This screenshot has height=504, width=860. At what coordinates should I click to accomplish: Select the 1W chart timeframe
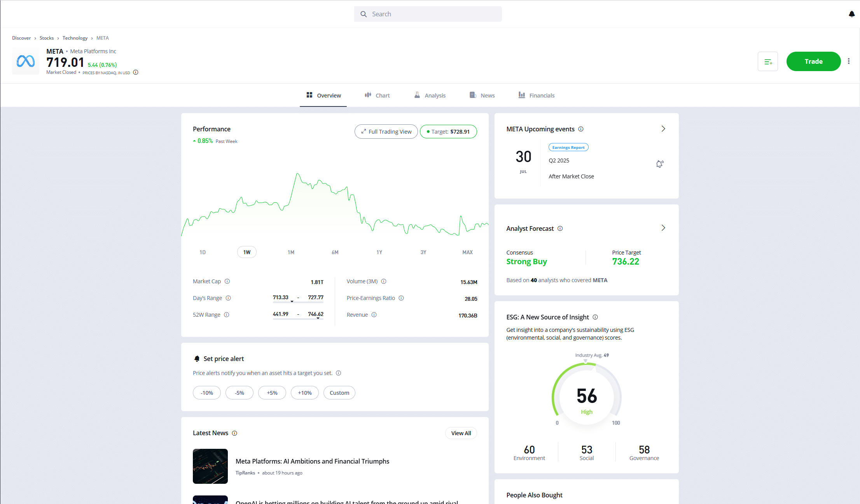[x=247, y=252]
